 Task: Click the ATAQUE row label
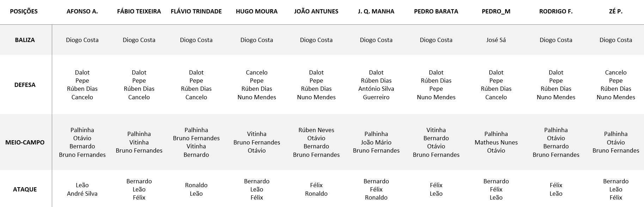pos(25,189)
